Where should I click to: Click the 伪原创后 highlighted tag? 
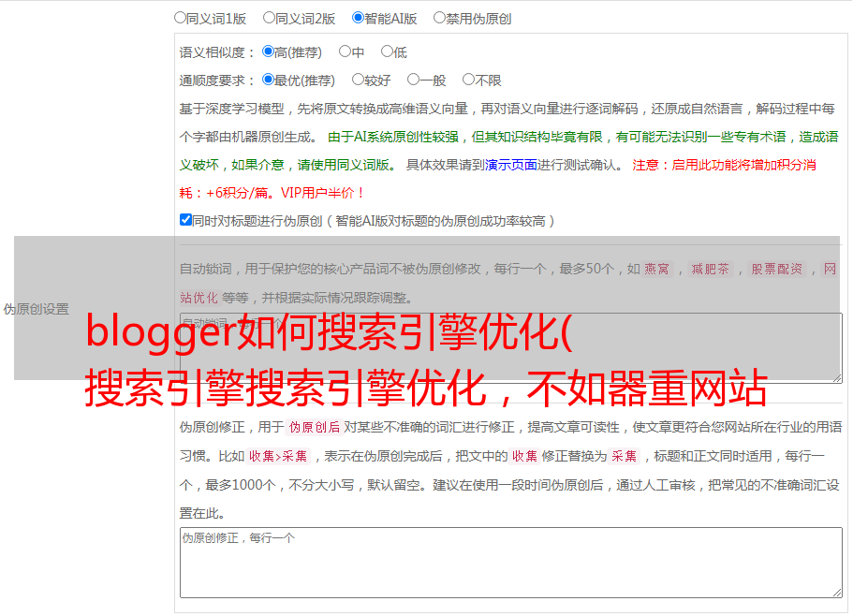[x=315, y=427]
